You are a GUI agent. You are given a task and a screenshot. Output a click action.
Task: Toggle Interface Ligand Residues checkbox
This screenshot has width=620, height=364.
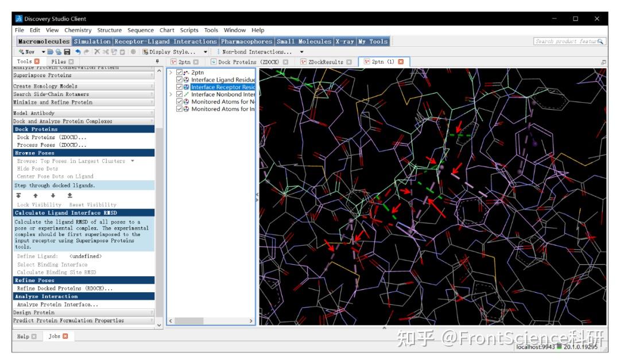(x=179, y=80)
